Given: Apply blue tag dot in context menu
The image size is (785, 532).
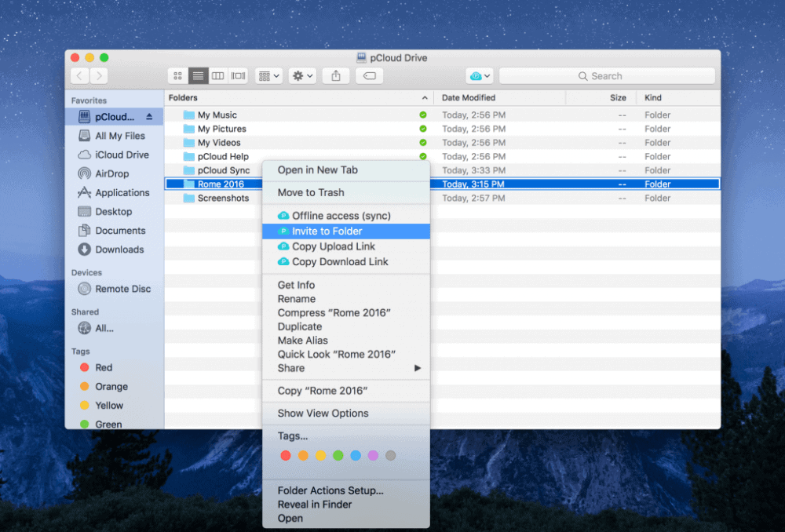Looking at the screenshot, I should tap(356, 455).
